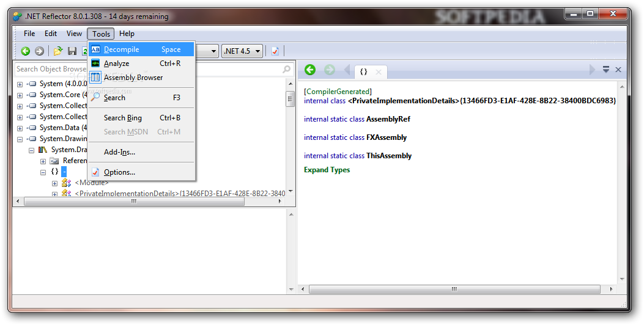Close the {} tab with its X
Screen dimensions: 644x325
coord(379,72)
